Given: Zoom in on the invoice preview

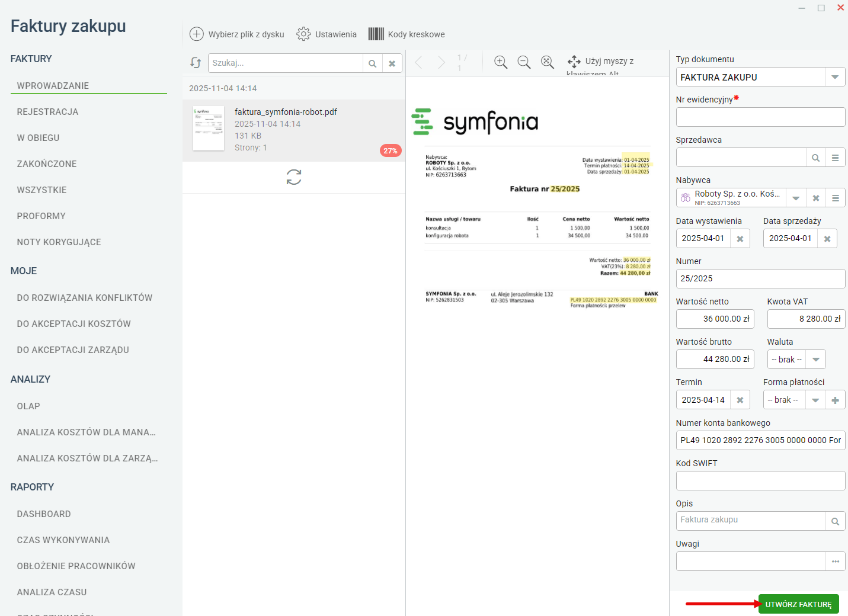Looking at the screenshot, I should 501,62.
